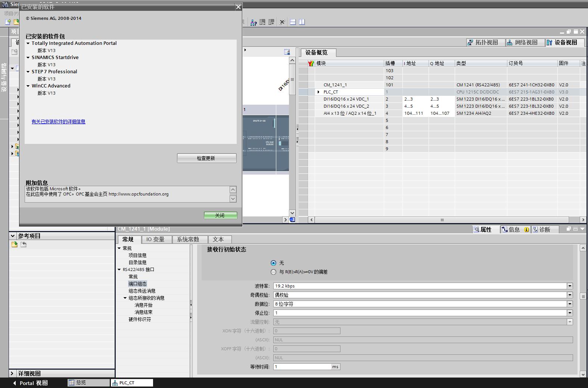Click the collapse arrow beside device overview
This screenshot has width=588, height=388.
click(297, 129)
